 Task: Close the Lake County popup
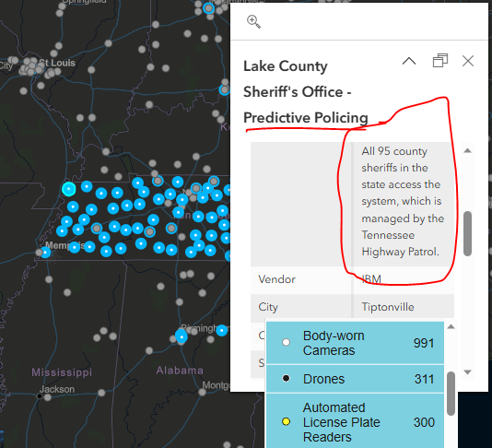click(x=468, y=61)
